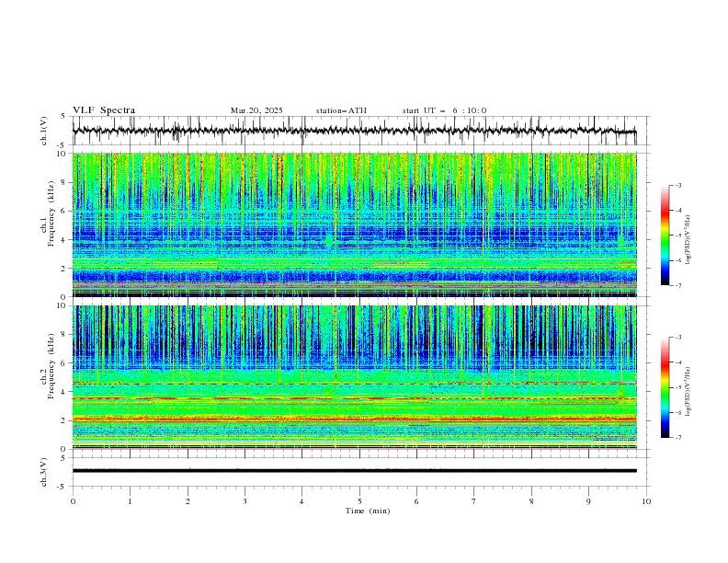Image resolution: width=728 pixels, height=563 pixels.
Task: Click the time axis tick label '3'
Action: (x=245, y=501)
